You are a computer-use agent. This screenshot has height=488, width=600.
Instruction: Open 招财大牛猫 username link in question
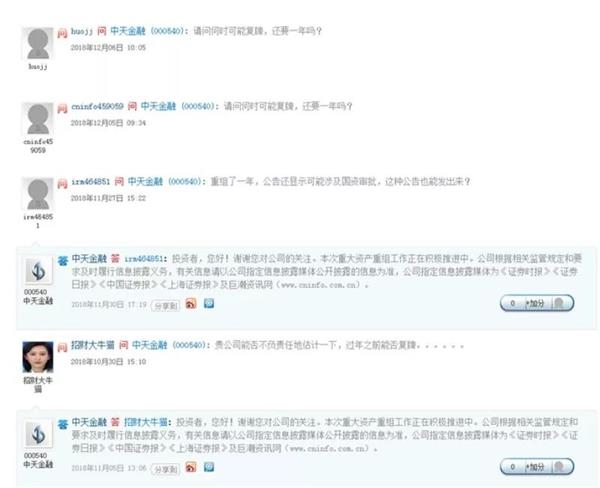[93, 345]
